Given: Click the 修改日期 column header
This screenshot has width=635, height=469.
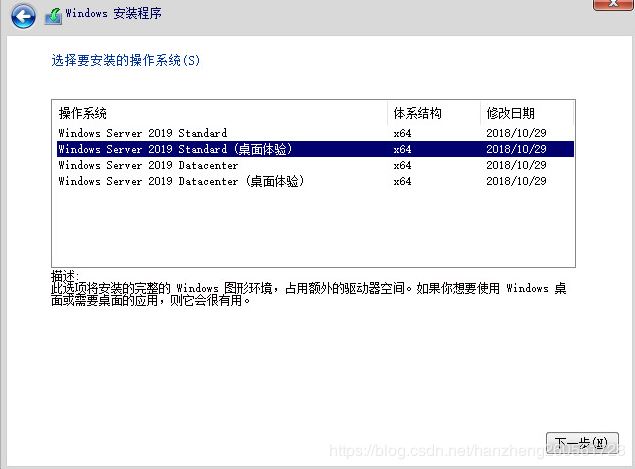Looking at the screenshot, I should (510, 113).
